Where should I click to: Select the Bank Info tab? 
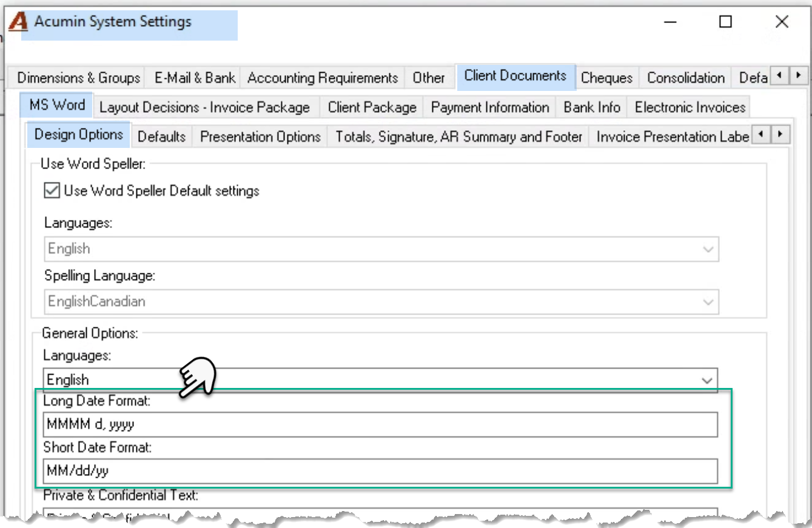592,108
